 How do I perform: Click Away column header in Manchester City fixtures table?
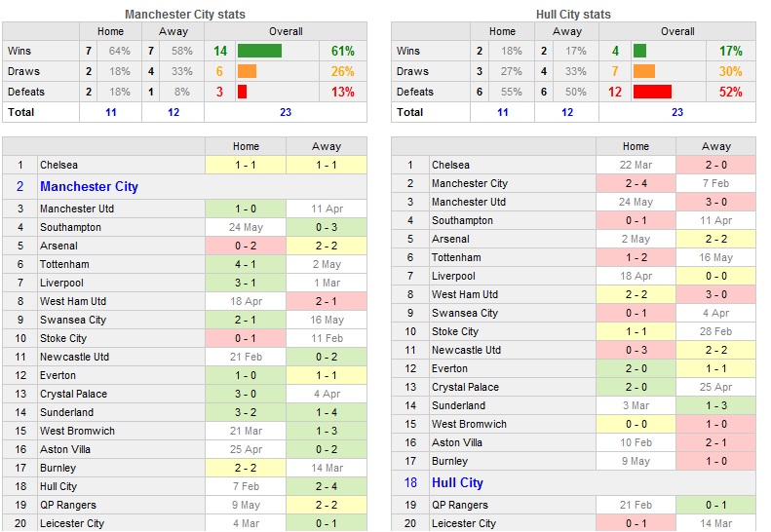click(x=327, y=146)
